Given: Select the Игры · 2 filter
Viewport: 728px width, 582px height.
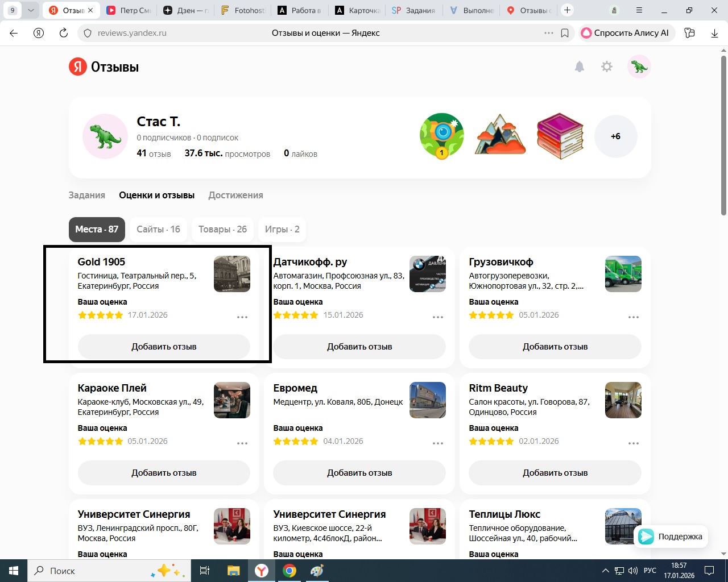Looking at the screenshot, I should click(282, 229).
